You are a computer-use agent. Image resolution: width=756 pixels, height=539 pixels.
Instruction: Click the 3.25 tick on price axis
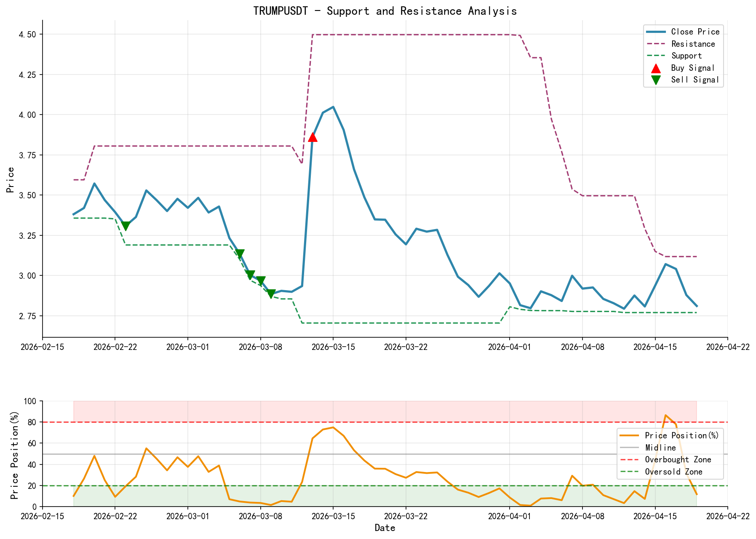tap(28, 235)
